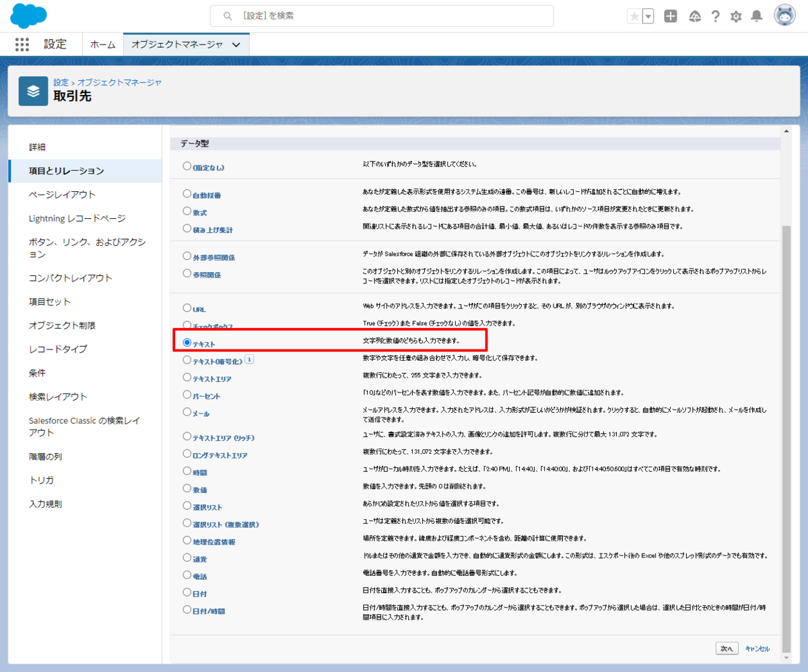Open the Help question mark icon
The image size is (808, 672).
click(x=716, y=16)
